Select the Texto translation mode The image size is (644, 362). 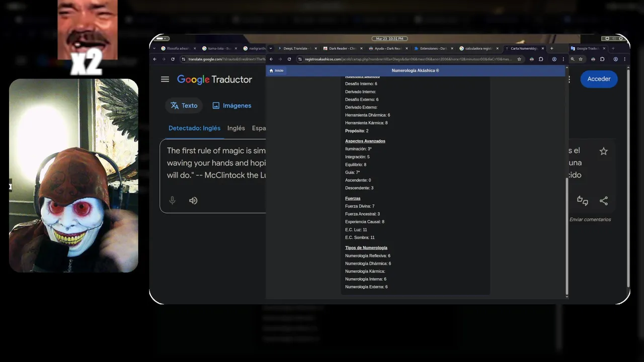(184, 106)
